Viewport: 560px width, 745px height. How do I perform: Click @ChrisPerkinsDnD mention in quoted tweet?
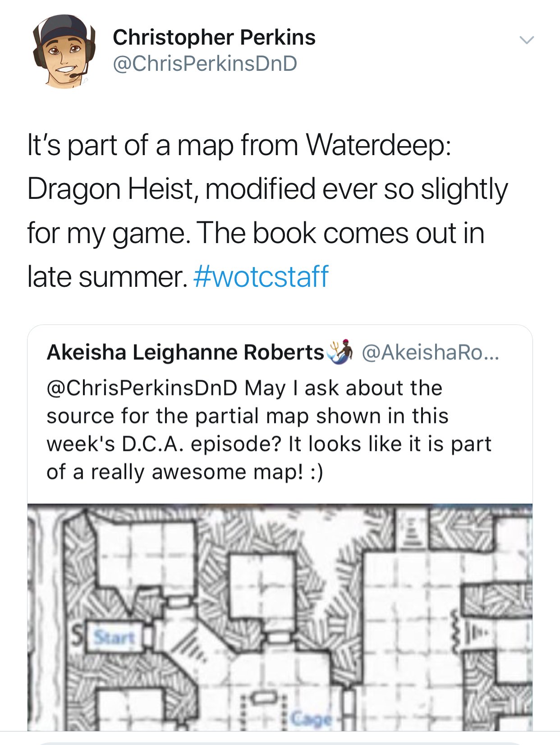click(x=142, y=388)
